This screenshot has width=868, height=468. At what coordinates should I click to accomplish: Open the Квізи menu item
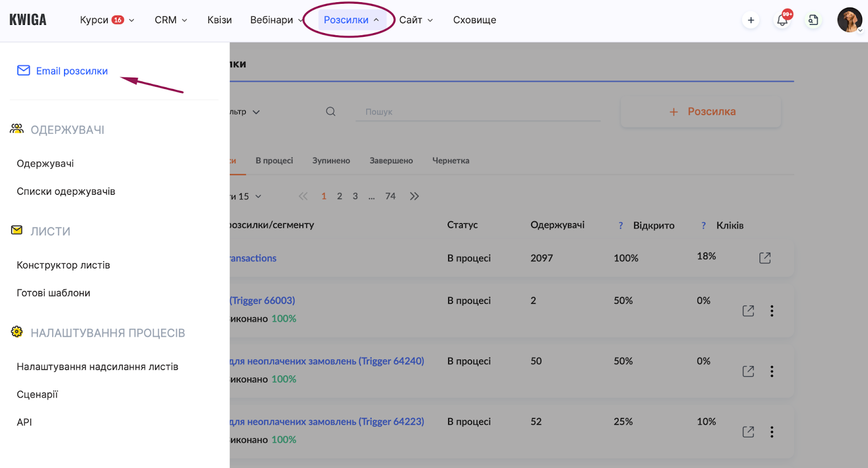(219, 20)
